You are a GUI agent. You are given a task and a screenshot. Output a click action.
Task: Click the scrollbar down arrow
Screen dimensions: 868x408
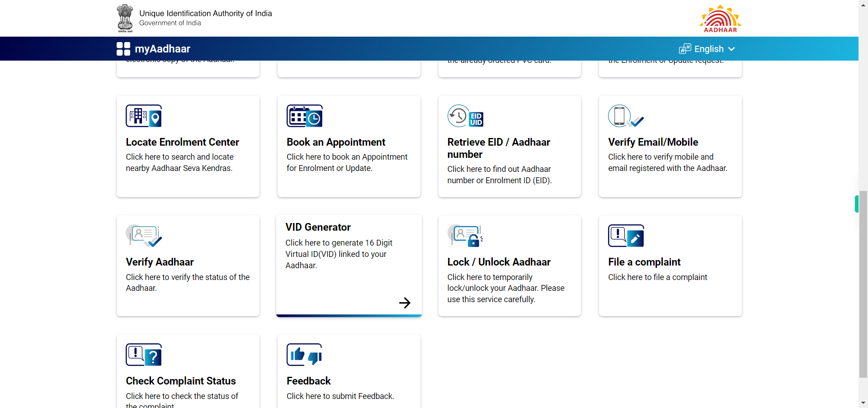[x=863, y=403]
